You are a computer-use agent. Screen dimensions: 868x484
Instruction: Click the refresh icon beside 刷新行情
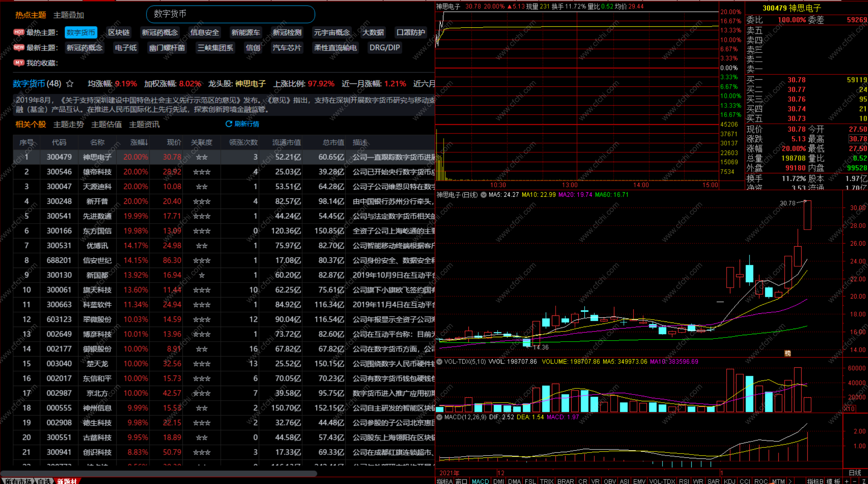coord(229,124)
